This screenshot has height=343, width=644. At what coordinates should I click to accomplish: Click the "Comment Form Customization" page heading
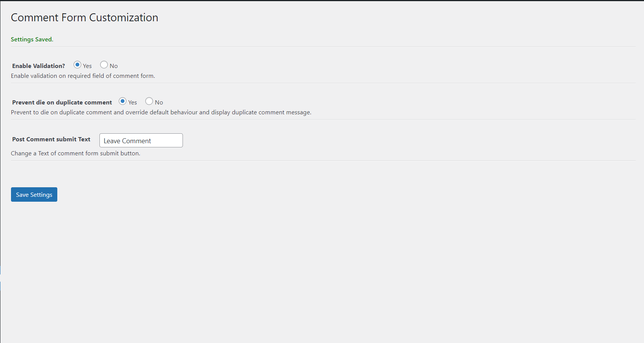click(84, 17)
